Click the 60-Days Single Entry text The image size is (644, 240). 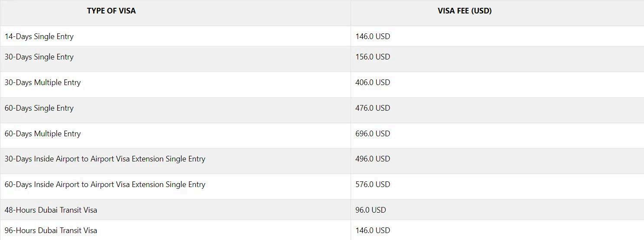click(x=39, y=108)
